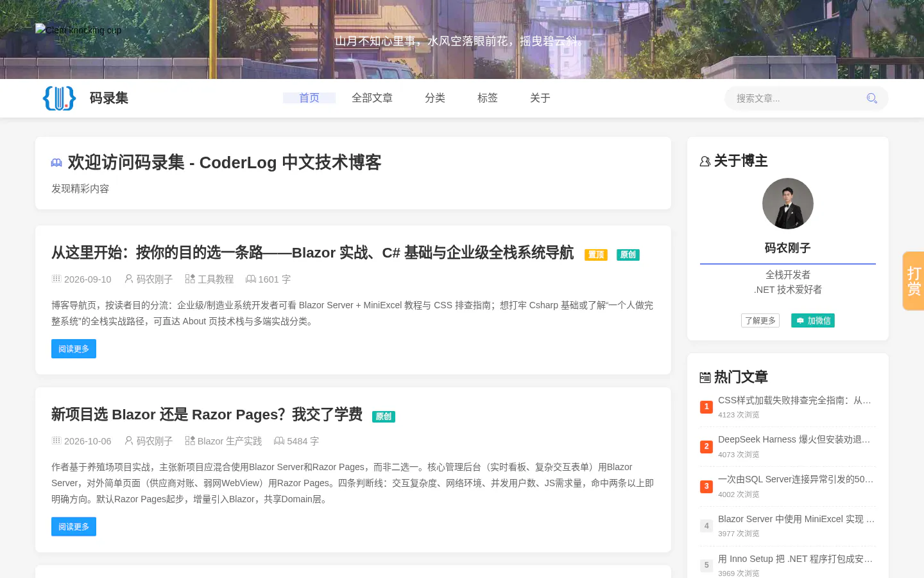Select the 标签 navigation item
The height and width of the screenshot is (578, 924).
488,98
